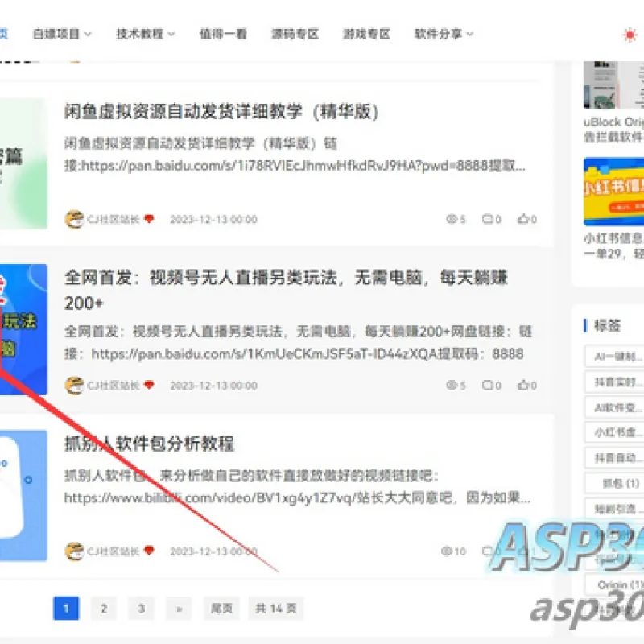Screen dimensions: 644x644
Task: Go to page 2
Action: pos(104,609)
